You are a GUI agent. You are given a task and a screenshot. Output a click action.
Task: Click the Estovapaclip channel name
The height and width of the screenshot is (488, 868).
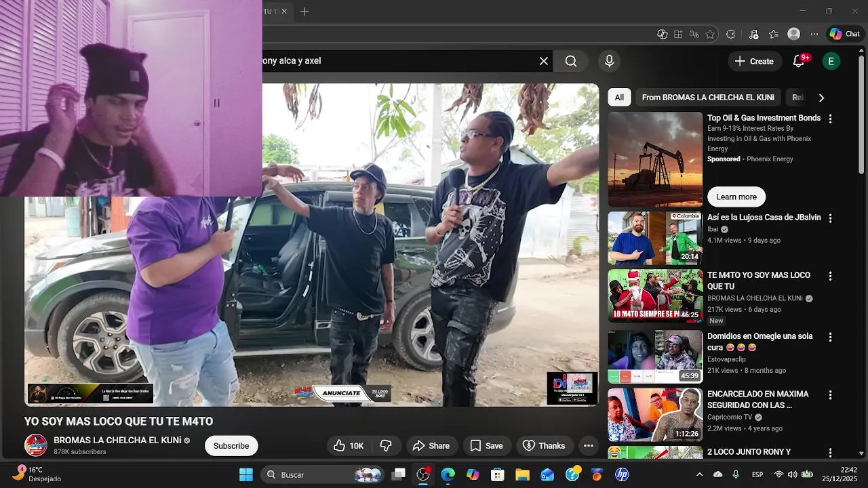tap(726, 359)
